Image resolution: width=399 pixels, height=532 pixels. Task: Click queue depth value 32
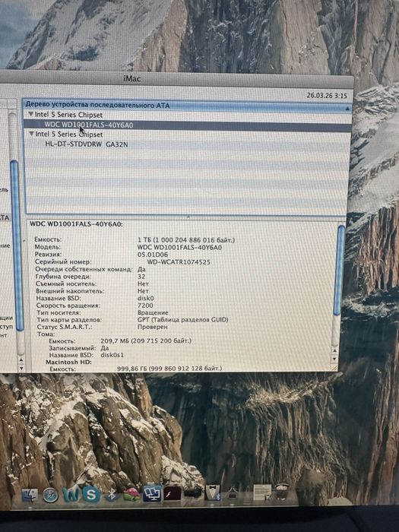coord(141,277)
